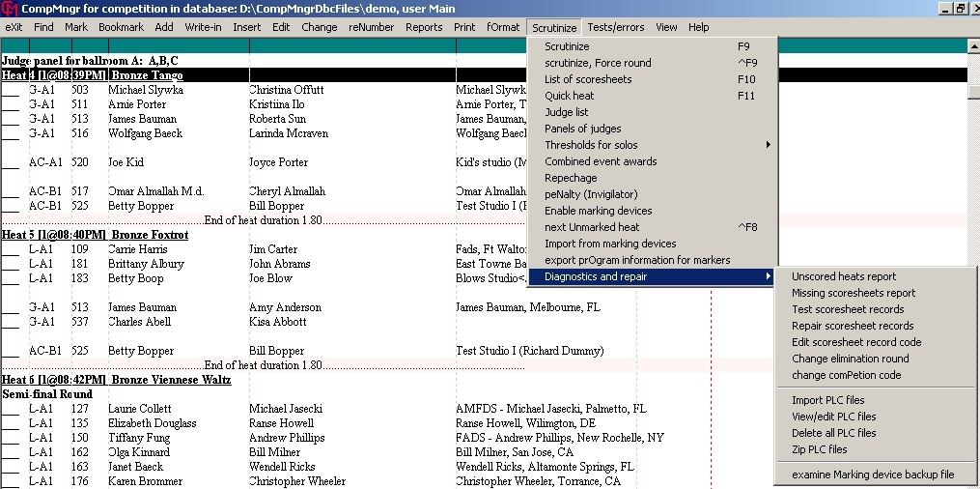Viewport: 980px width, 489px height.
Task: Open the Print menu
Action: (x=464, y=27)
